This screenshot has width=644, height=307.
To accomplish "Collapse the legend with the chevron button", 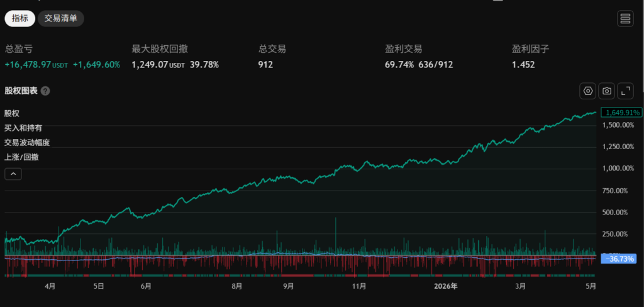I will tap(13, 174).
